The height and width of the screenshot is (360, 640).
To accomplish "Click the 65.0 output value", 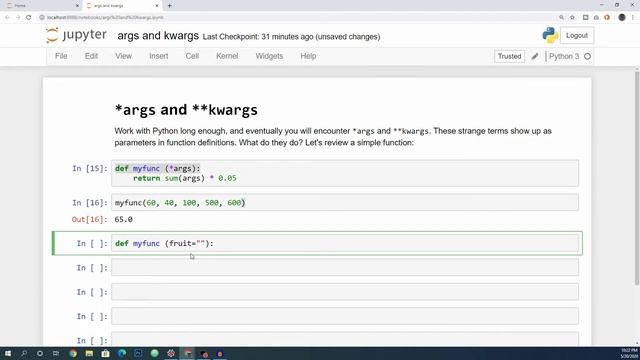I will 123,219.
